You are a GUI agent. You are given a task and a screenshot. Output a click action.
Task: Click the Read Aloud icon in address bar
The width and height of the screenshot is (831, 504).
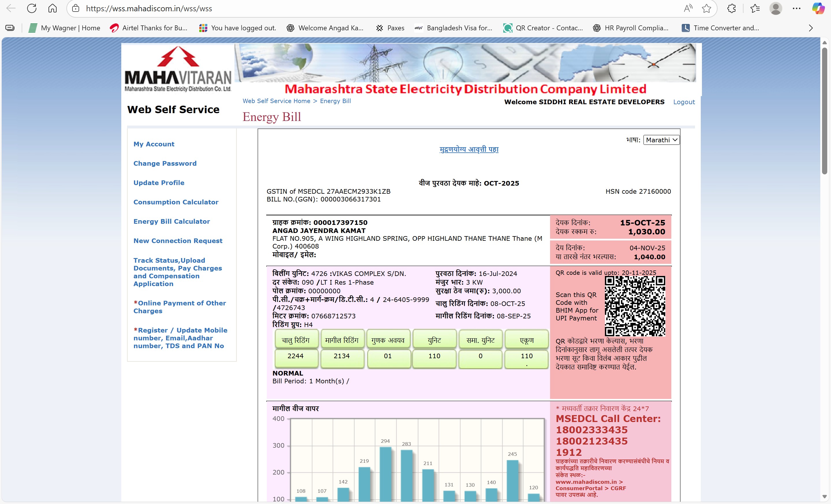pyautogui.click(x=688, y=8)
